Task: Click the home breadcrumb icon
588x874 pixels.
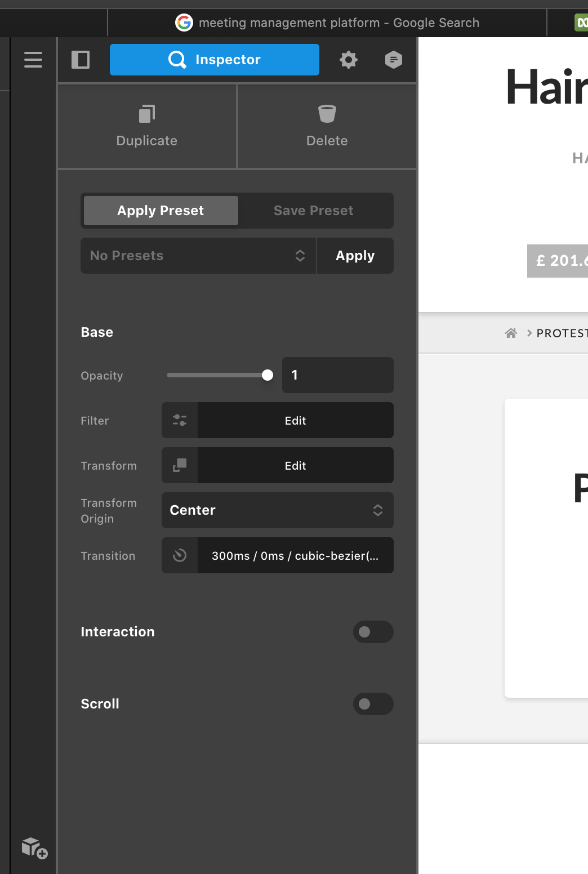Action: click(511, 333)
